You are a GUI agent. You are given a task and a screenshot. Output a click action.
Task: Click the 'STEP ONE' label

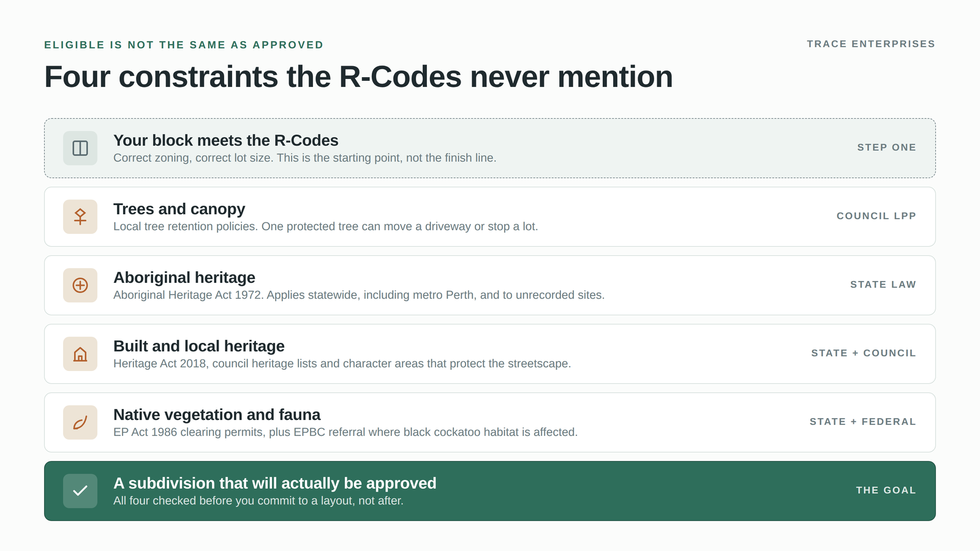tap(886, 148)
